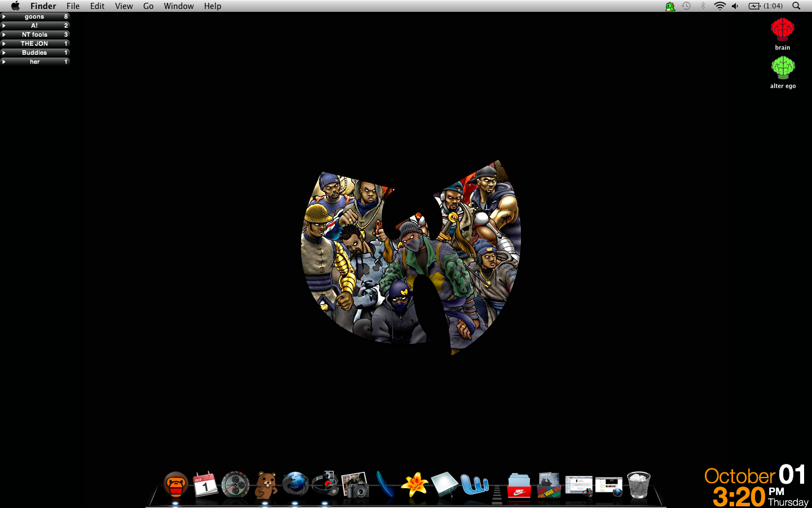Open the red Nike folder stack
The image size is (812, 508).
519,485
